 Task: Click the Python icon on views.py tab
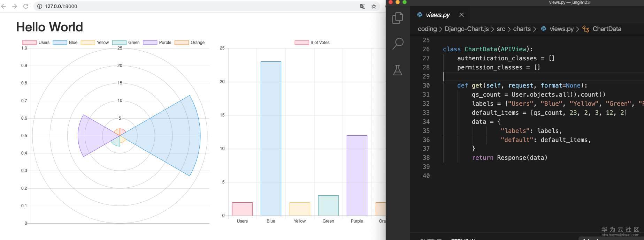[x=420, y=15]
